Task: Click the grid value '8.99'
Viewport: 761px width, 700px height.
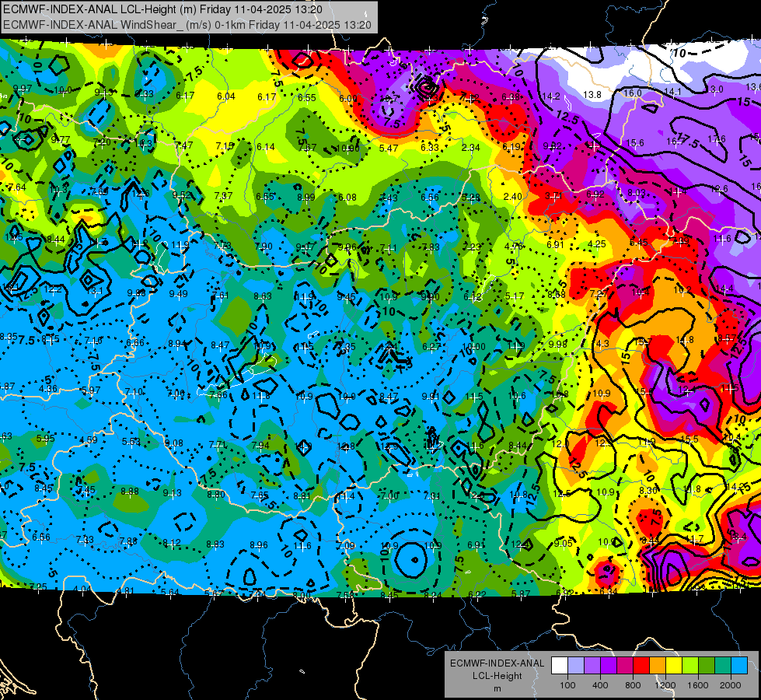Action: click(306, 198)
